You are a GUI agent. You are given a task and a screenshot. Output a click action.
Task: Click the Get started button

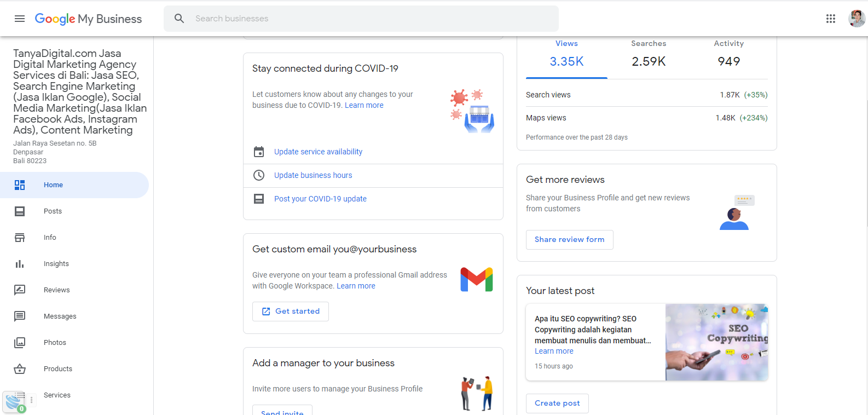291,312
